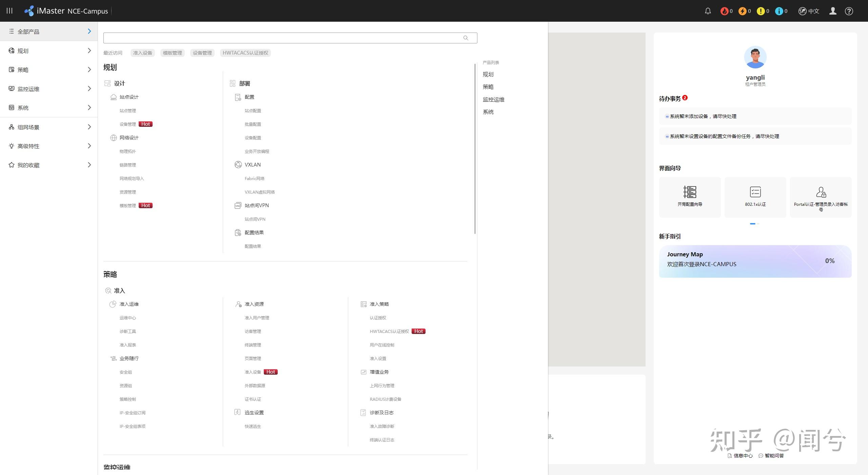Click the product search input field
Image resolution: width=868 pixels, height=475 pixels.
[281, 38]
